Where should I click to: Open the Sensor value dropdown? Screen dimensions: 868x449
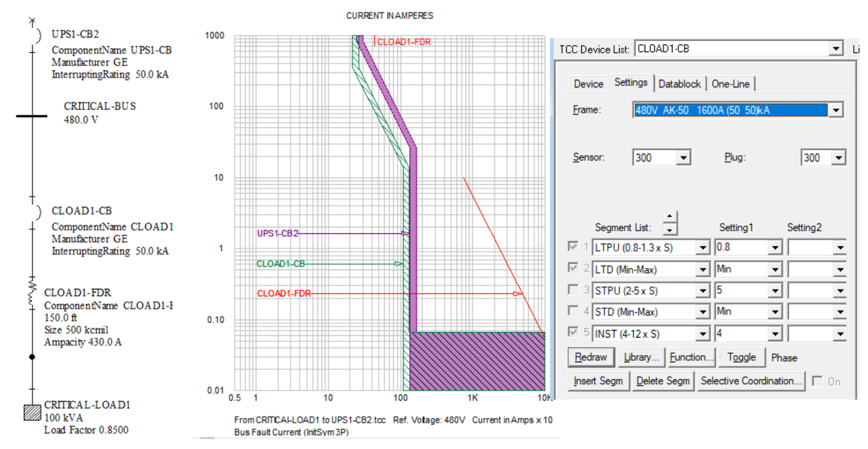tap(683, 158)
